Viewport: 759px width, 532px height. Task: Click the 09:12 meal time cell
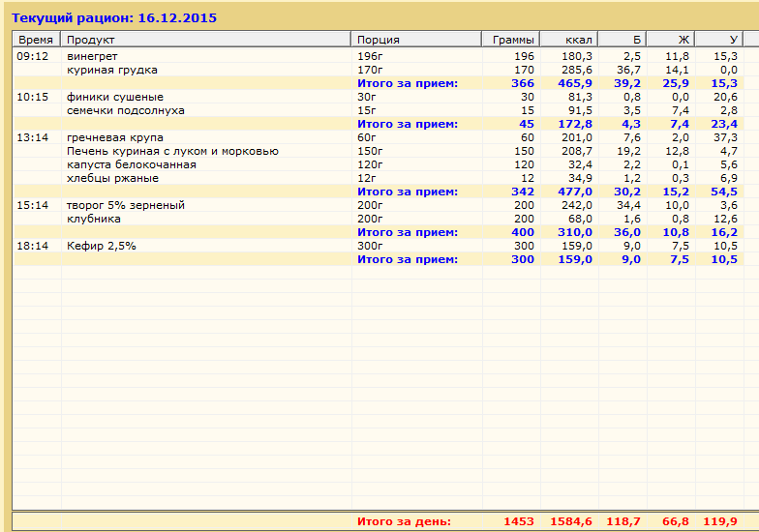coord(33,56)
